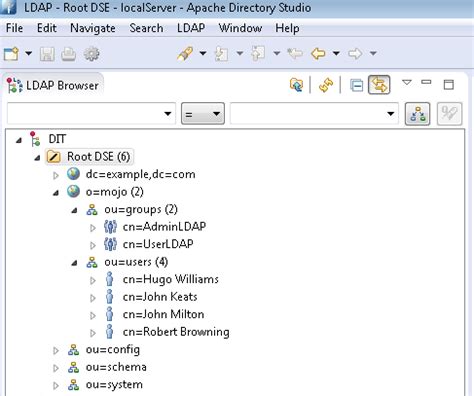Screen dimensions: 474x396
Task: Collapse the DIT tree node
Action: pos(19,140)
